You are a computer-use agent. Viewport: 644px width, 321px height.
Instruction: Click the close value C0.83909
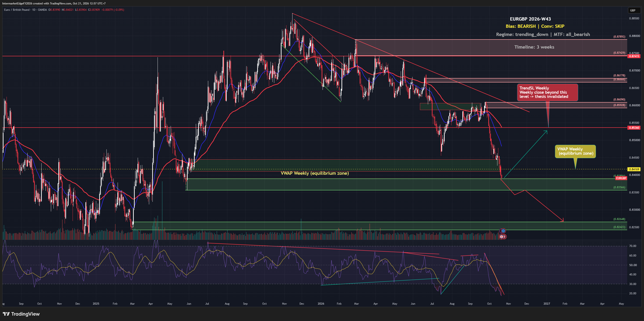point(94,10)
